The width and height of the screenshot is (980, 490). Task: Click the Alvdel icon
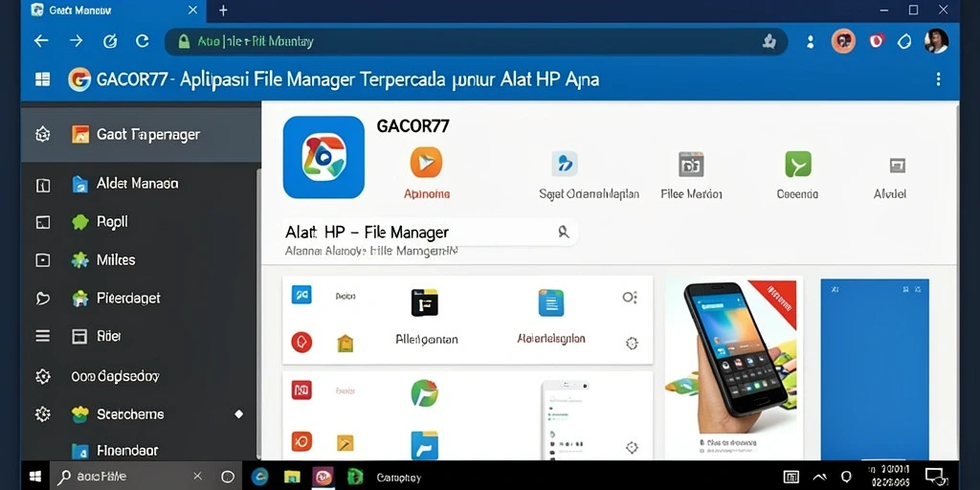click(x=898, y=166)
